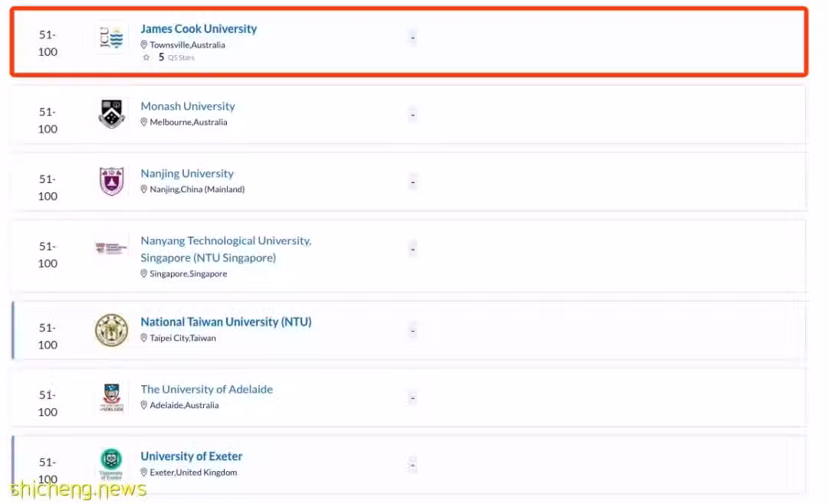Click the location pin beside Singapore, Singapore
This screenshot has width=828, height=504.
pyautogui.click(x=143, y=273)
